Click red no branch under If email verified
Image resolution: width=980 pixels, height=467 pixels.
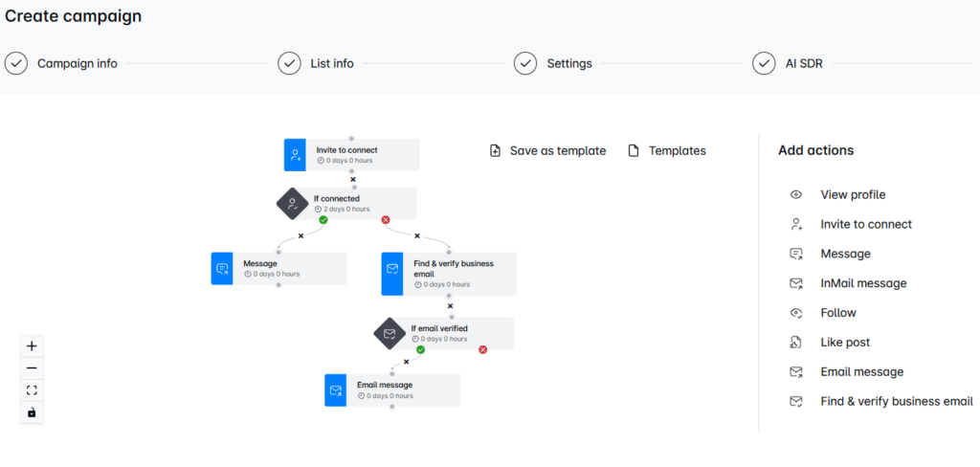click(x=483, y=349)
